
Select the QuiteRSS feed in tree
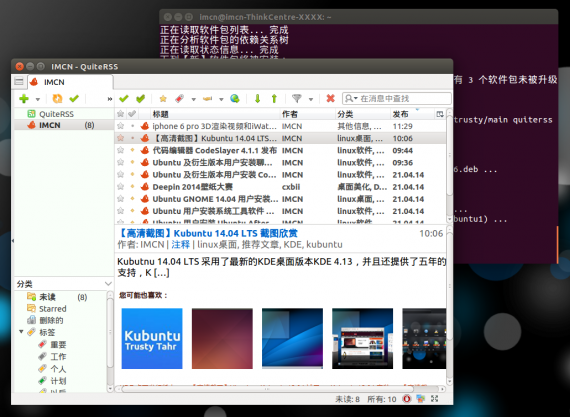point(56,114)
